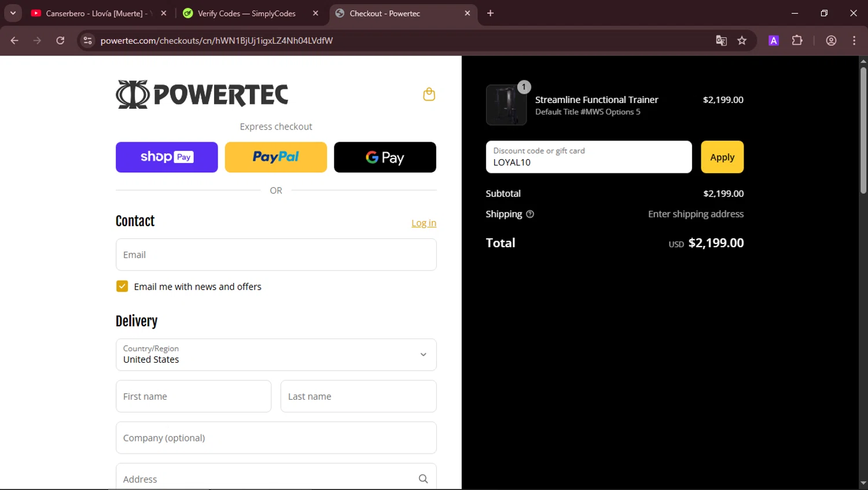
Task: Close the Verify Codes SimplyCodes tab
Action: pos(315,13)
